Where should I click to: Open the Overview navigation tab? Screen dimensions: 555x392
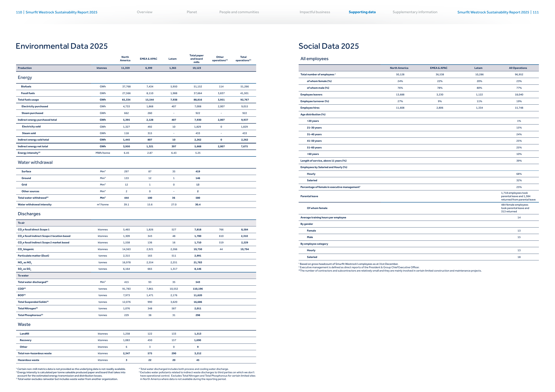145,12
